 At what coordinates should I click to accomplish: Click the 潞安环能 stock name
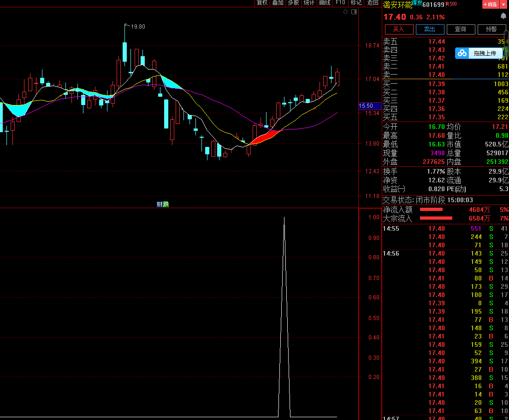397,5
